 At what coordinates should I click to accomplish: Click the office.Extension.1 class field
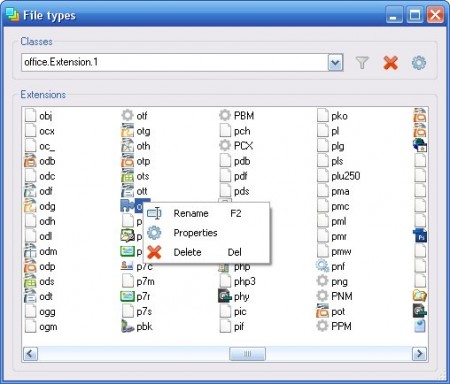point(175,62)
